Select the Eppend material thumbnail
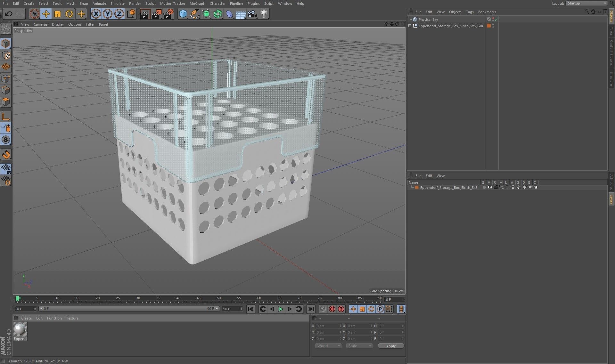 tap(20, 331)
